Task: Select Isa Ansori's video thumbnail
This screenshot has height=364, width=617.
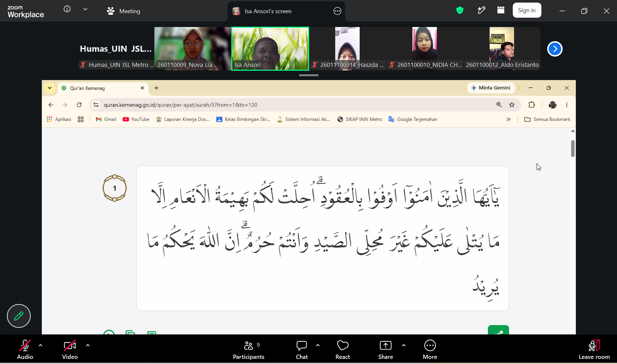Action: pos(270,49)
